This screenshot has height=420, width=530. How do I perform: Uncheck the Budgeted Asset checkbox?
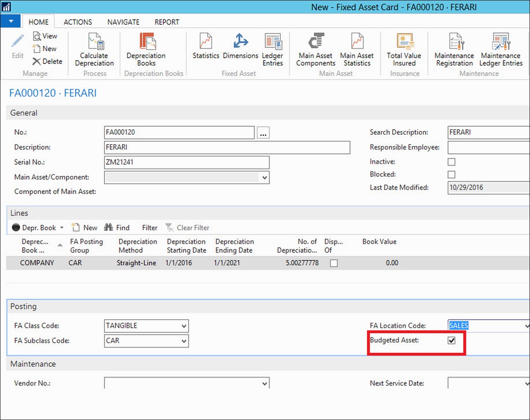point(451,340)
